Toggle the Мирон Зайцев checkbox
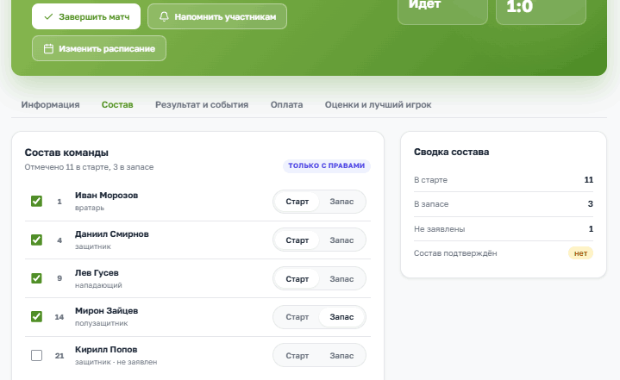 tap(36, 317)
